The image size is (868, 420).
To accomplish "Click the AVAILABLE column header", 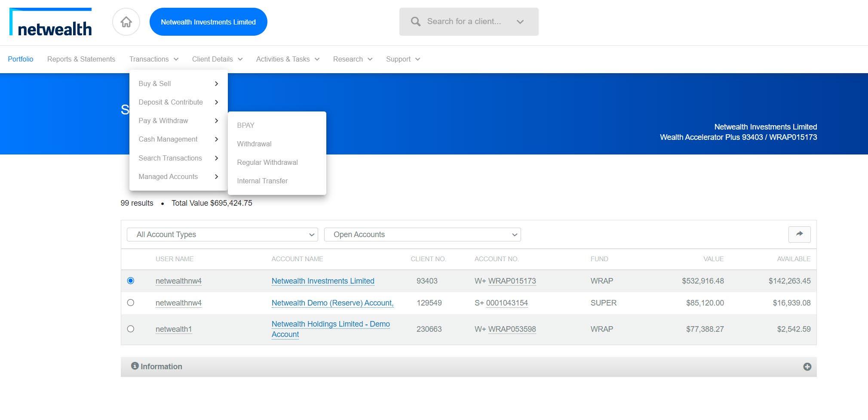I will pos(794,259).
